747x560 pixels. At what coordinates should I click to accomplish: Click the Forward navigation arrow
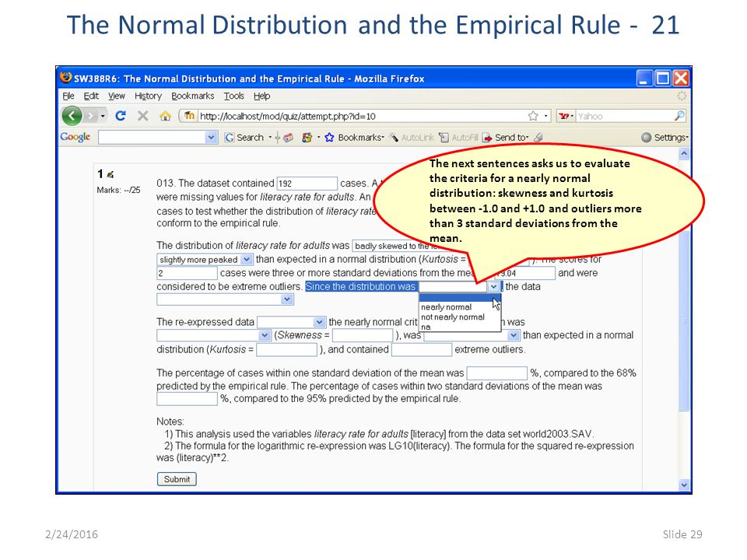click(x=90, y=116)
